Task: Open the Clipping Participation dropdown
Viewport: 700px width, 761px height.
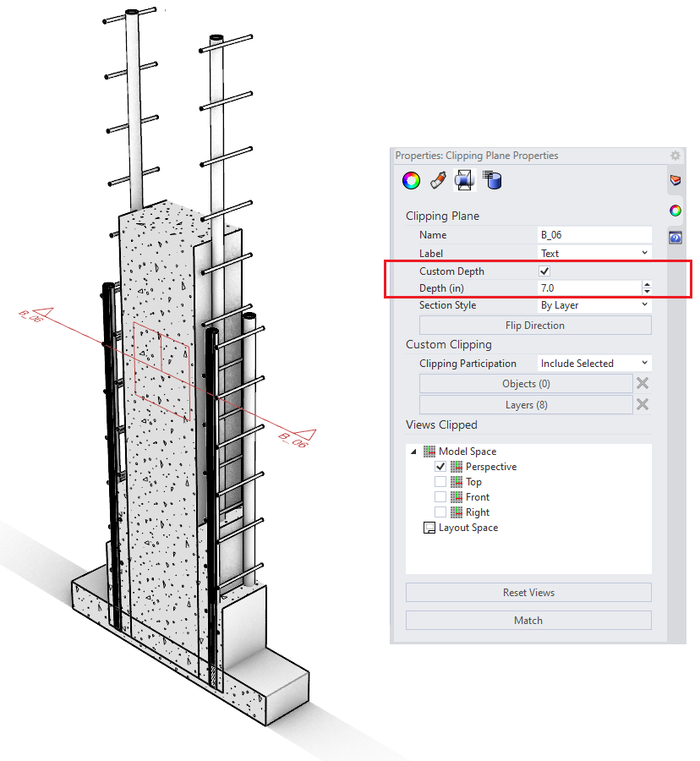Action: 595,364
